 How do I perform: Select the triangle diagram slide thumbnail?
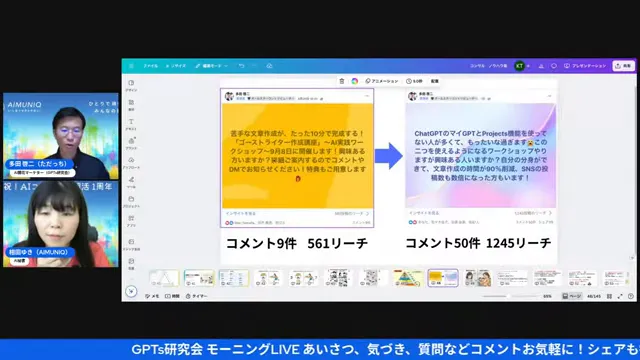pyautogui.click(x=164, y=278)
